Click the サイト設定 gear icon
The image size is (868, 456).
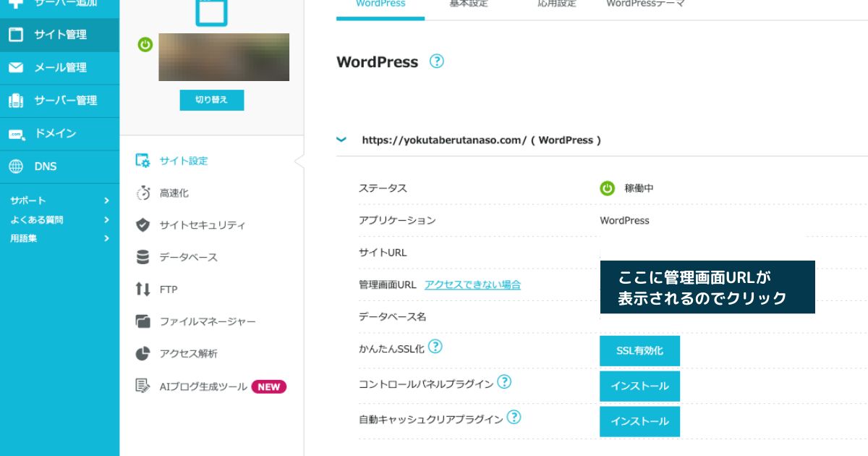[x=142, y=161]
